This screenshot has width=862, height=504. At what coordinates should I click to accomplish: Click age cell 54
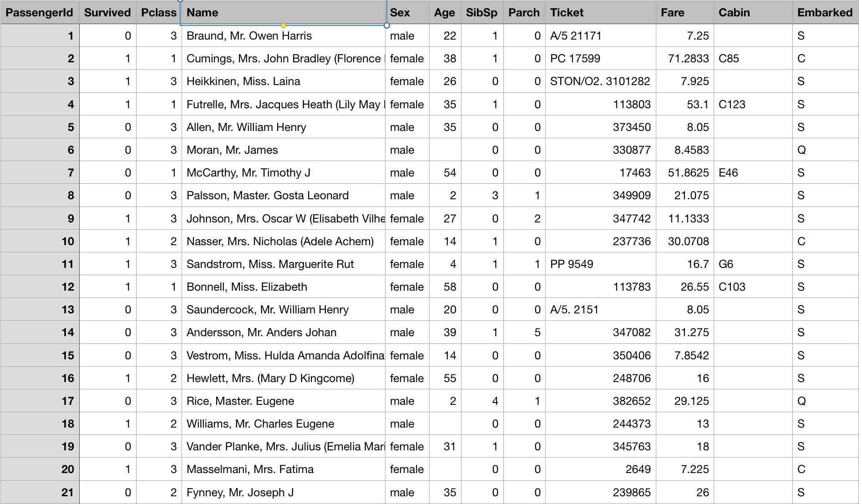(x=445, y=172)
